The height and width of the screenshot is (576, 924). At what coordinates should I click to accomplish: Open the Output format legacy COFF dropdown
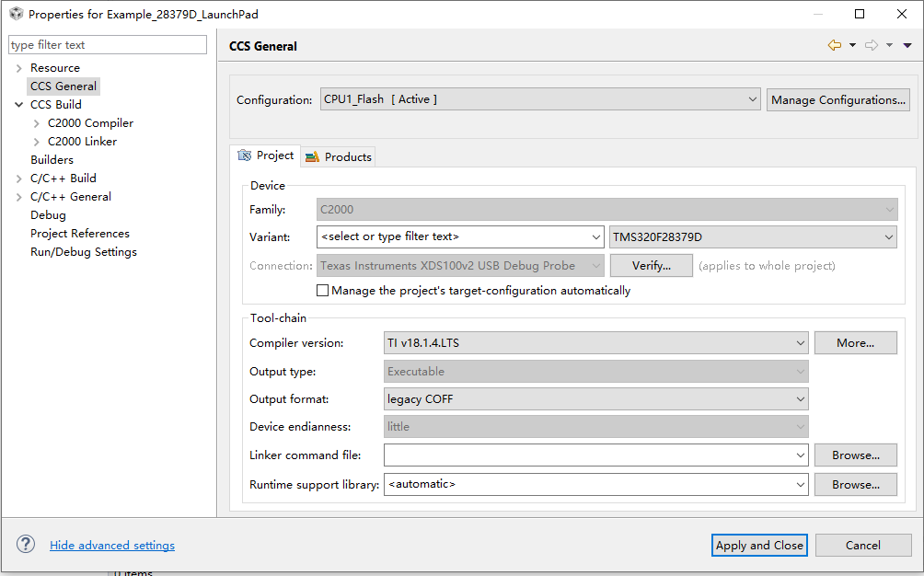(595, 398)
